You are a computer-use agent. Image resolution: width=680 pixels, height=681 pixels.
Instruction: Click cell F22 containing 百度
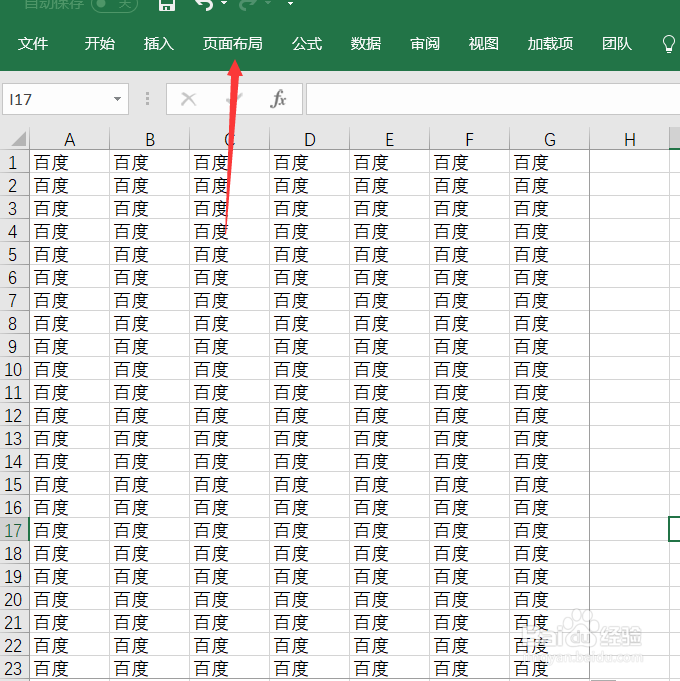(469, 646)
